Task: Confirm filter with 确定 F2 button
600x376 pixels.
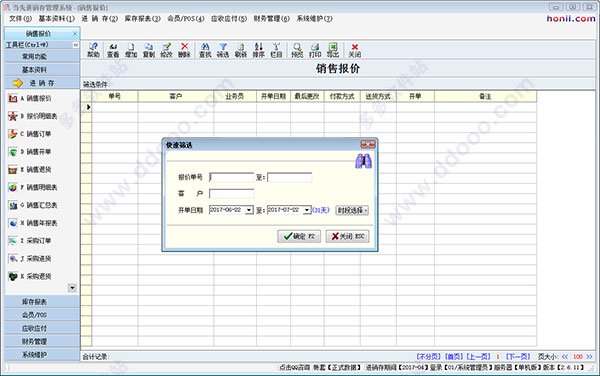Action: (x=299, y=236)
